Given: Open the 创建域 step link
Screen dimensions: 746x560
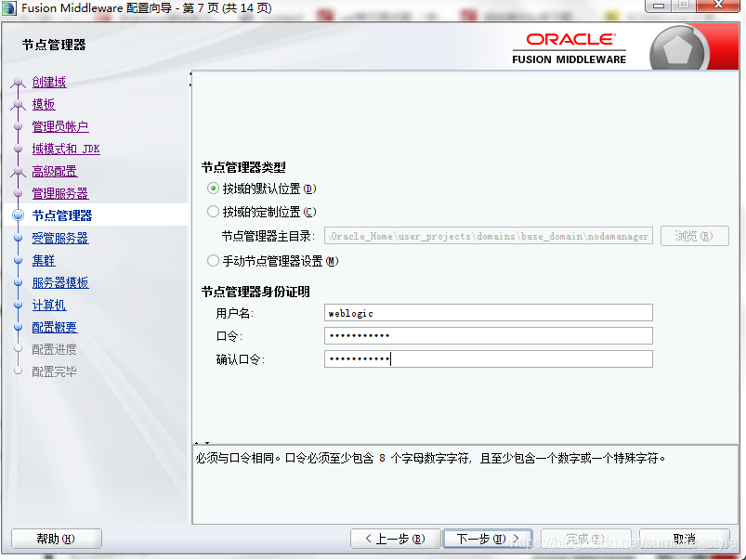Looking at the screenshot, I should click(x=49, y=83).
